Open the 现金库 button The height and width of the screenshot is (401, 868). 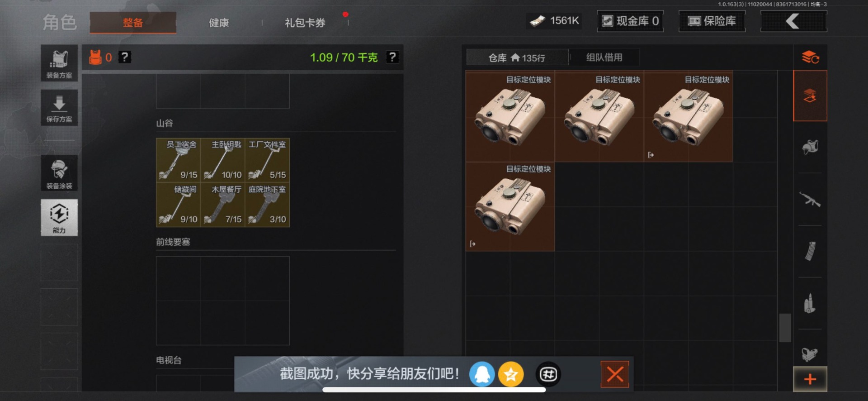[630, 21]
